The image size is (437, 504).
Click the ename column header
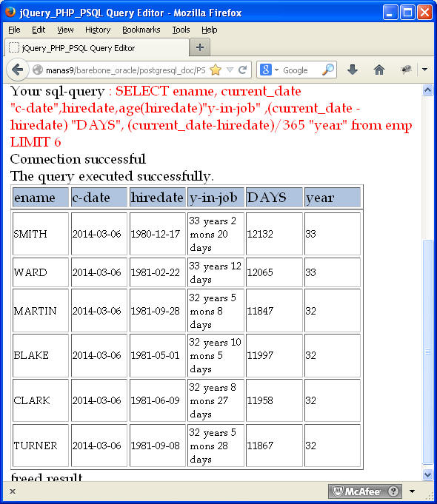(41, 198)
